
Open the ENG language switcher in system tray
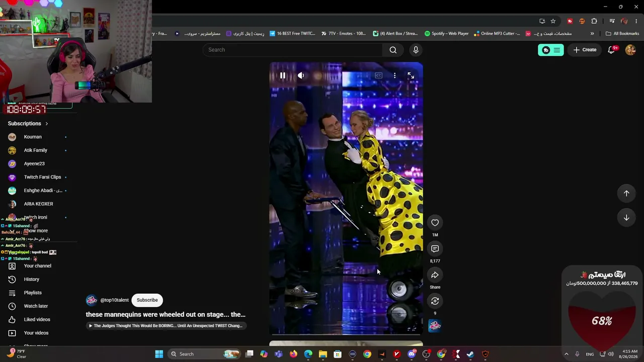click(590, 354)
